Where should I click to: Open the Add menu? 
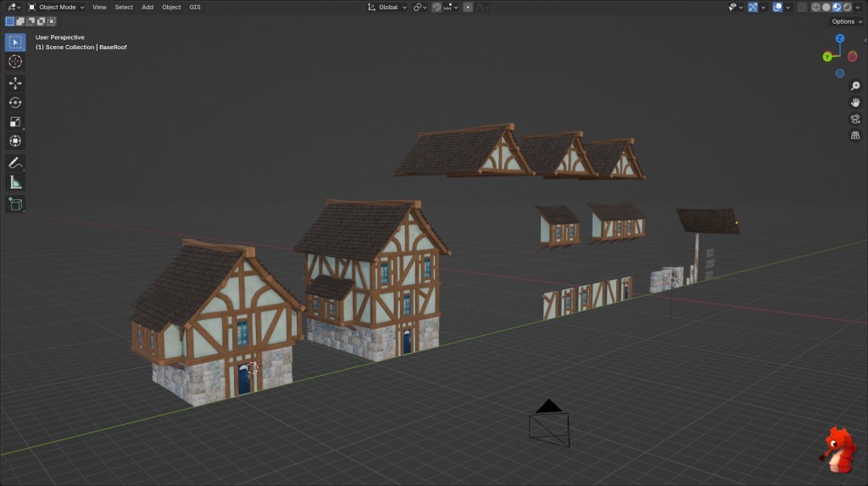pyautogui.click(x=147, y=7)
